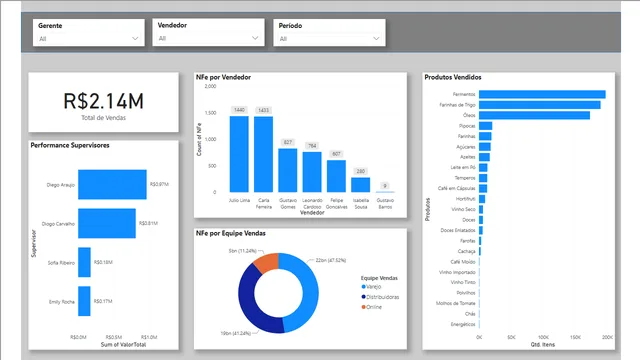Select Diogo Carvalho supervisor bar
This screenshot has height=360, width=640.
click(x=107, y=223)
